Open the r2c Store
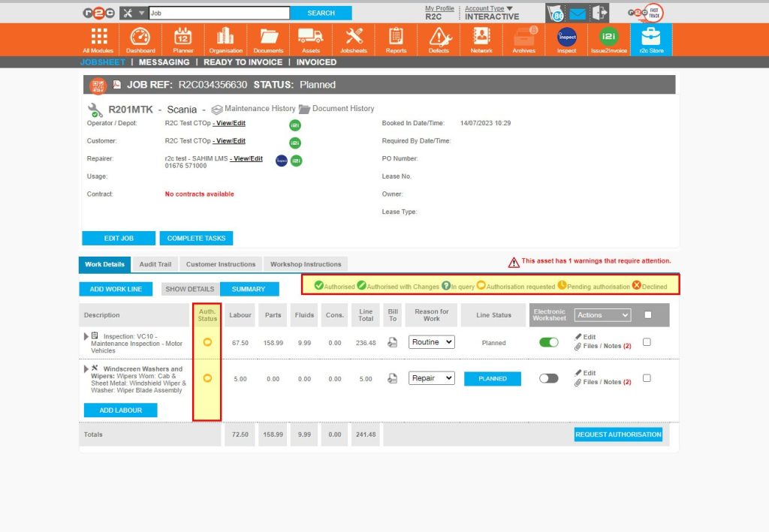Screen dimensions: 769x532 (x=652, y=39)
